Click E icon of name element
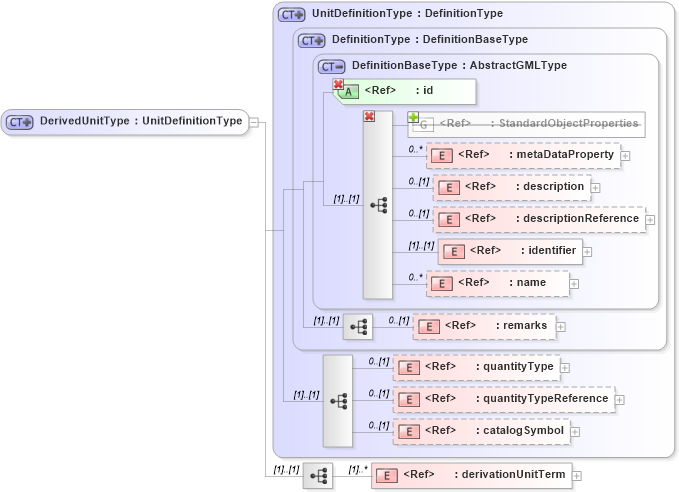 click(441, 284)
